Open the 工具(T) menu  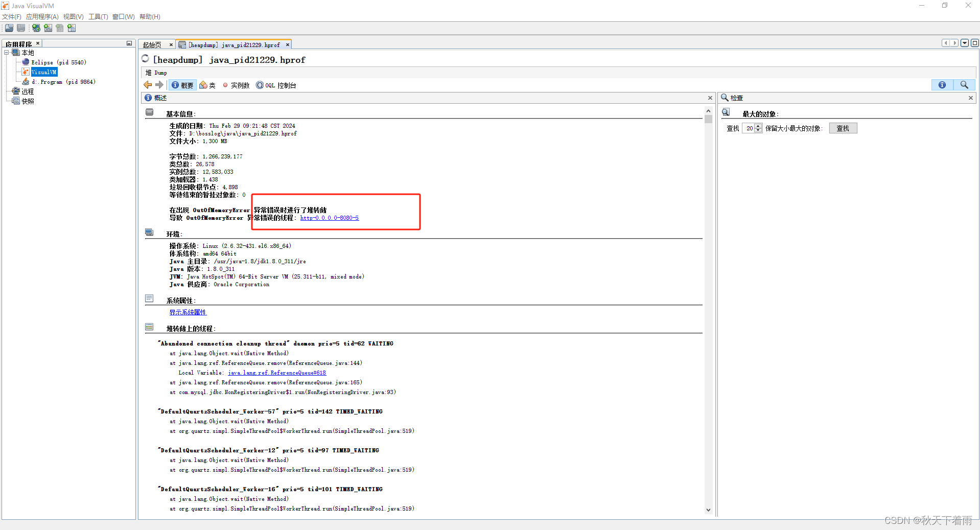tap(98, 16)
